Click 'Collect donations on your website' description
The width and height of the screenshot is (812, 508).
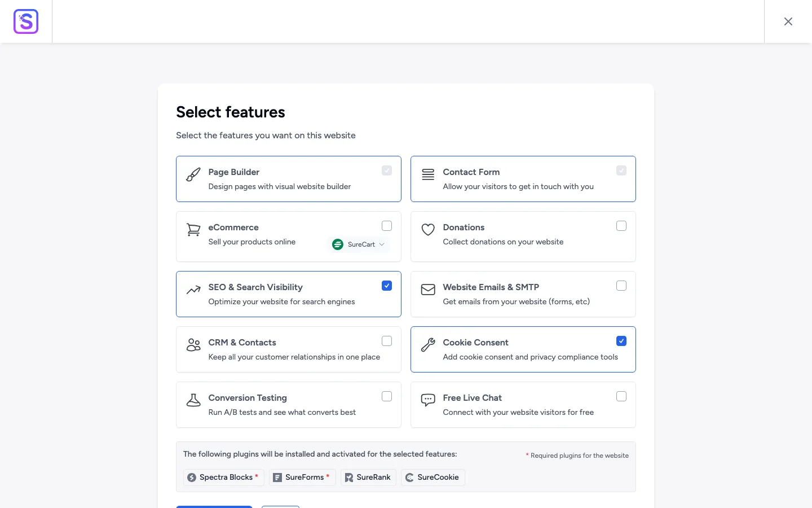[503, 242]
